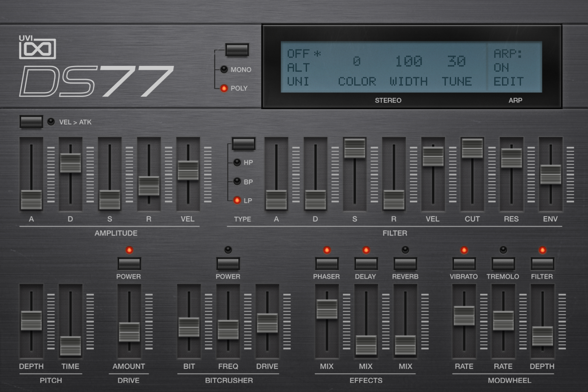Click the filter CUT slider handle
This screenshot has width=588, height=392.
472,148
